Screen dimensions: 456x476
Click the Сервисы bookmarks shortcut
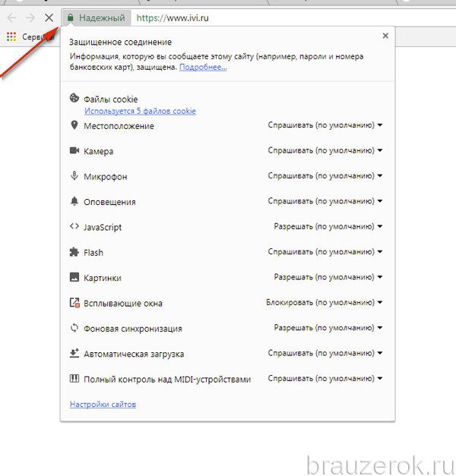pos(38,36)
